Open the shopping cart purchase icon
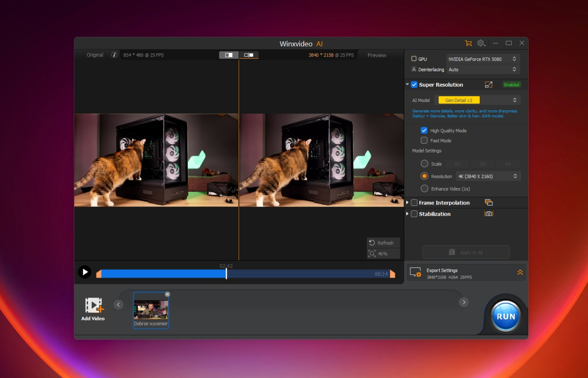 pos(468,43)
